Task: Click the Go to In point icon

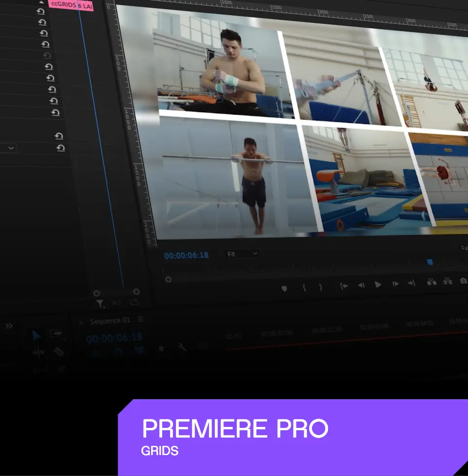Action: pos(344,286)
